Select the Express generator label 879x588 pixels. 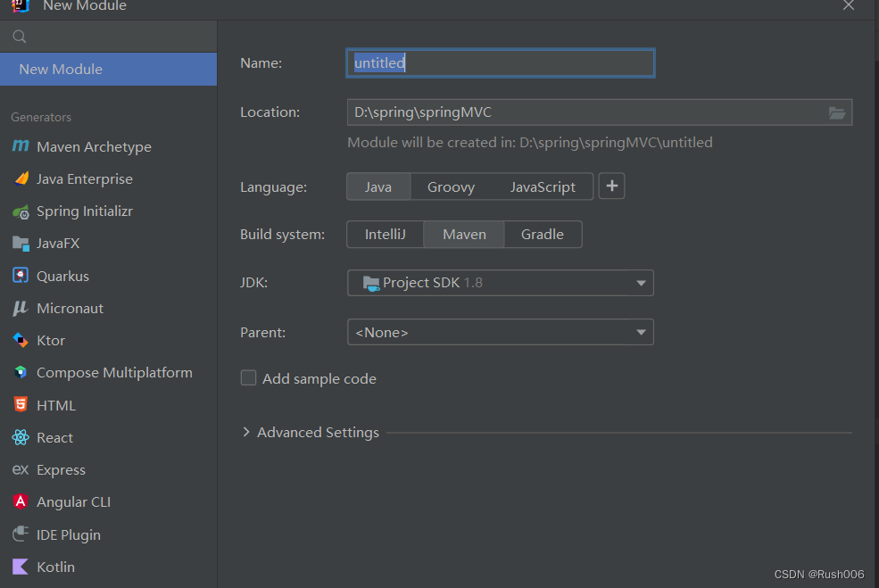point(61,469)
